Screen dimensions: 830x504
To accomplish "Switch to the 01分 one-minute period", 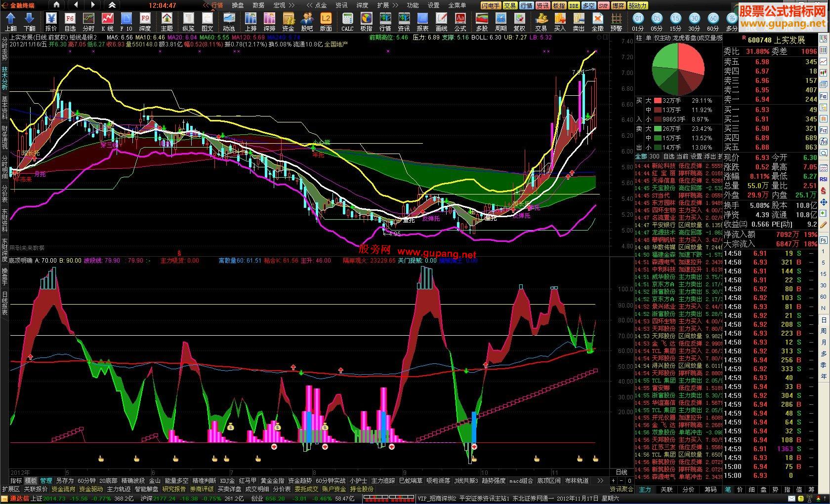I will (638, 22).
